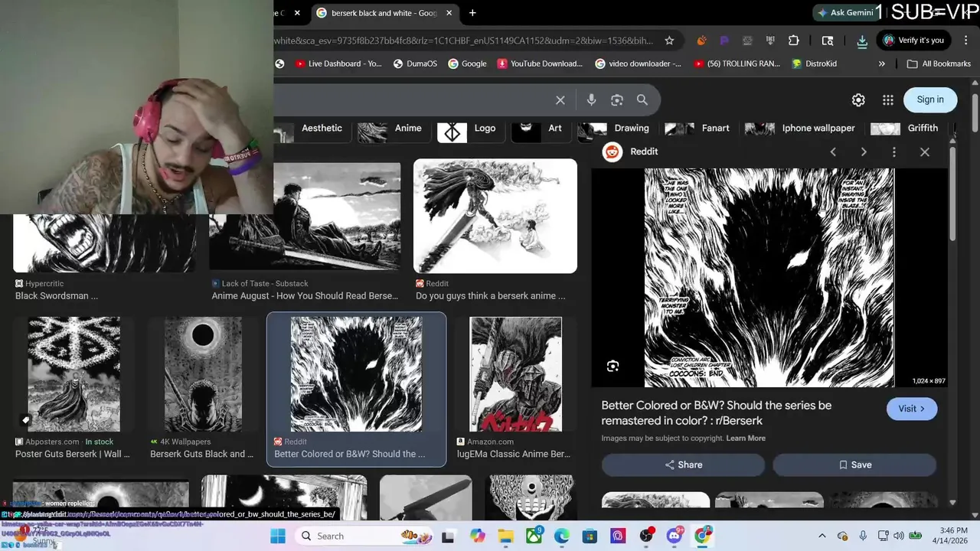Open the DistroKid bookmark
The image size is (980, 551).
pyautogui.click(x=814, y=64)
